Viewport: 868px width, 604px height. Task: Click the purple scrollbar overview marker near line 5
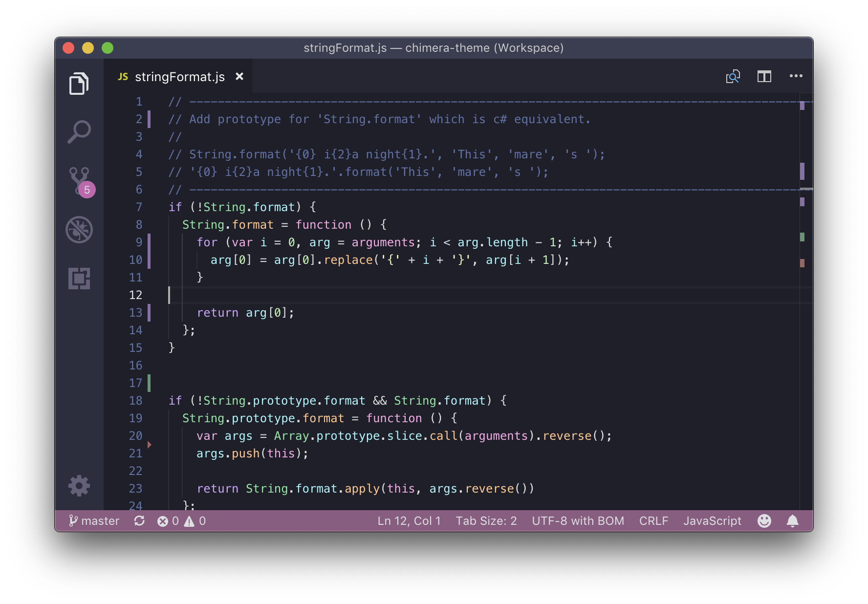tap(802, 172)
